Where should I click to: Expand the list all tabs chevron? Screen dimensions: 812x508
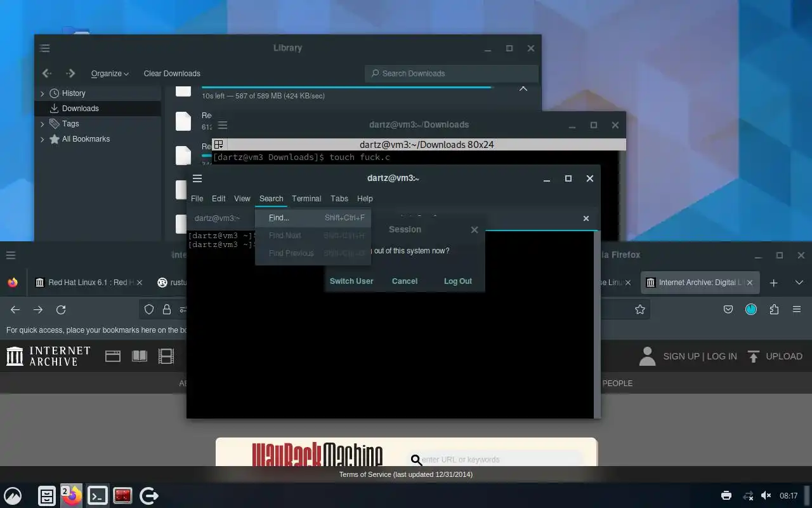point(799,283)
